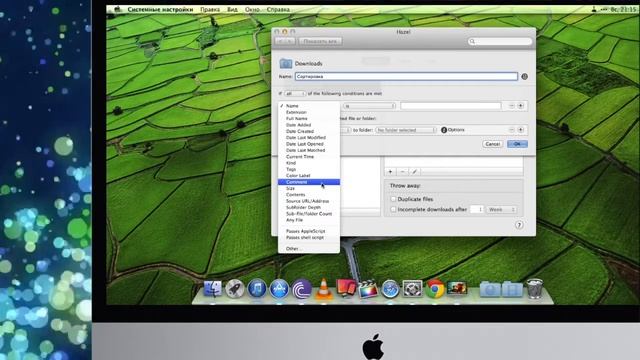Launch Google Chrome from the Dock
The image size is (640, 360).
[x=435, y=289]
